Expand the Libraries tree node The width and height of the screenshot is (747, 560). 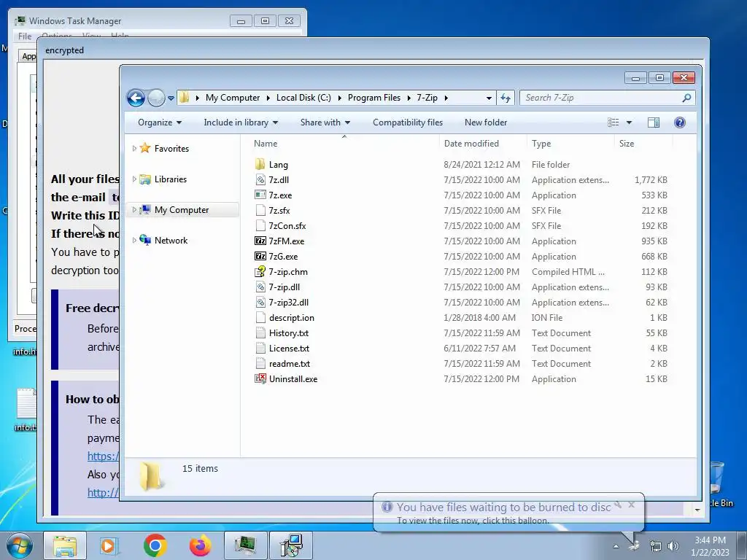tap(134, 179)
